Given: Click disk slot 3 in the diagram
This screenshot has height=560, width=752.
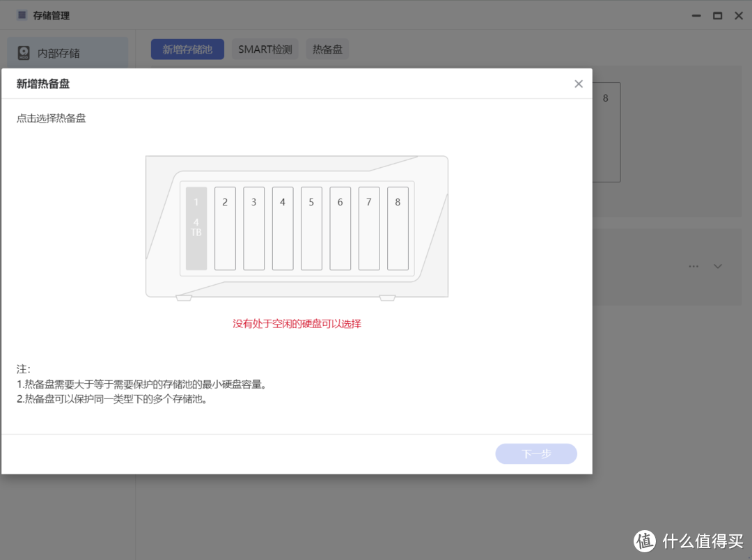Looking at the screenshot, I should [253, 228].
